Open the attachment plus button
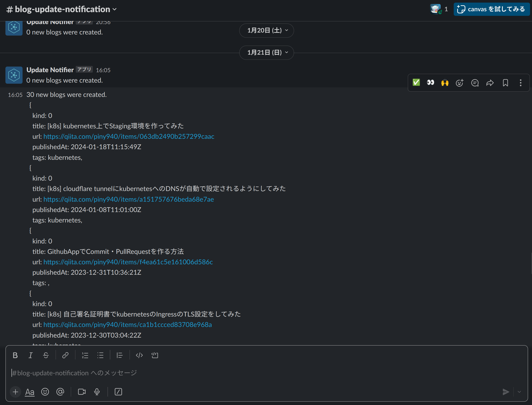 [x=15, y=392]
